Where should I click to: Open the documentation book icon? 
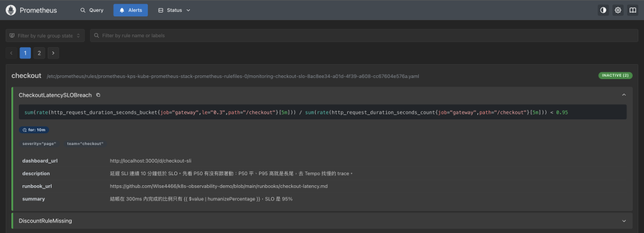pyautogui.click(x=633, y=10)
